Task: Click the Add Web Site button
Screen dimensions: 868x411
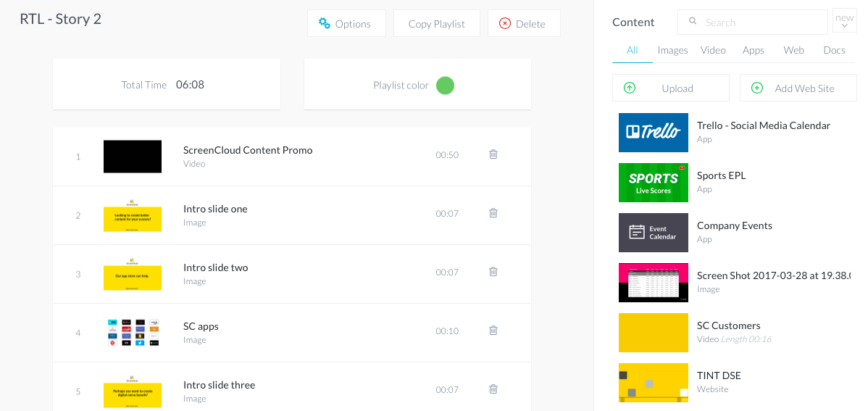Action: coord(798,88)
